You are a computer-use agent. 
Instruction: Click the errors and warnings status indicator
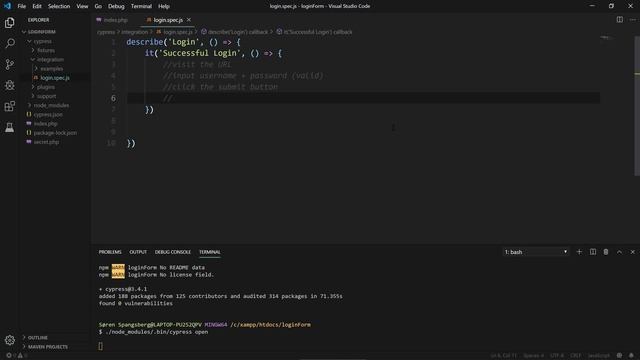point(17,356)
